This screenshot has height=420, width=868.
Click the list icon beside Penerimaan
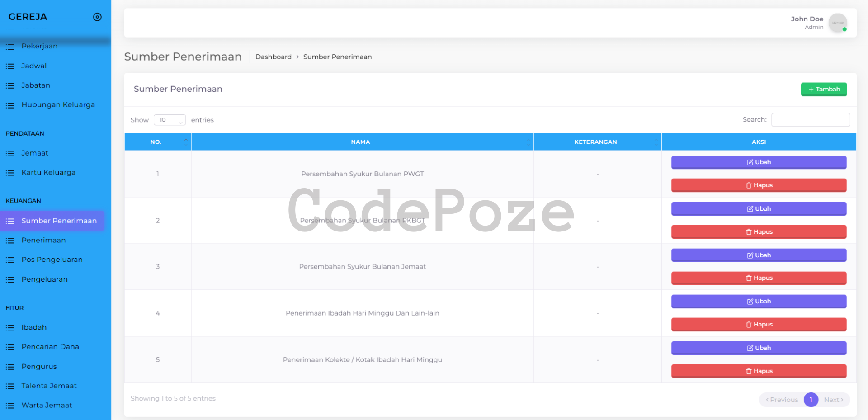(10, 241)
